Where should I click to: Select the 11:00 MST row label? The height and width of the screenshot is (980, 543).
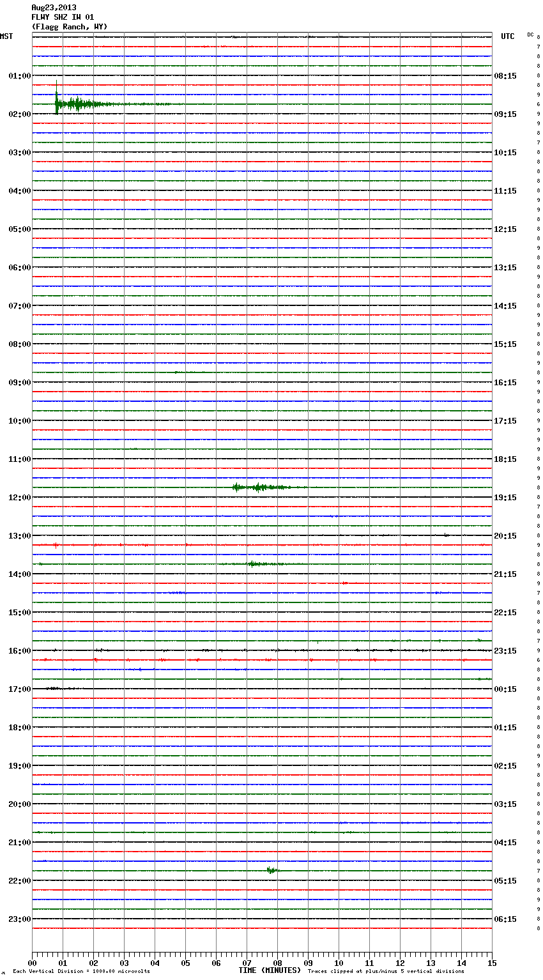20,459
